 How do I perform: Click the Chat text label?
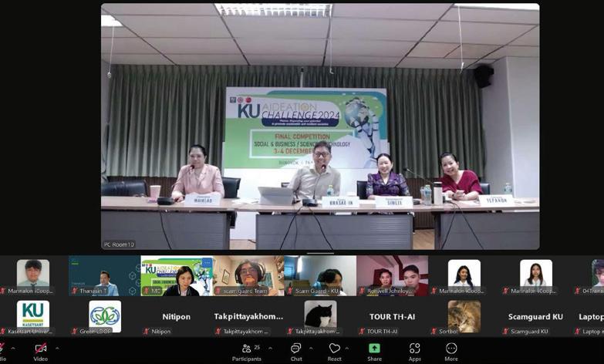click(296, 359)
